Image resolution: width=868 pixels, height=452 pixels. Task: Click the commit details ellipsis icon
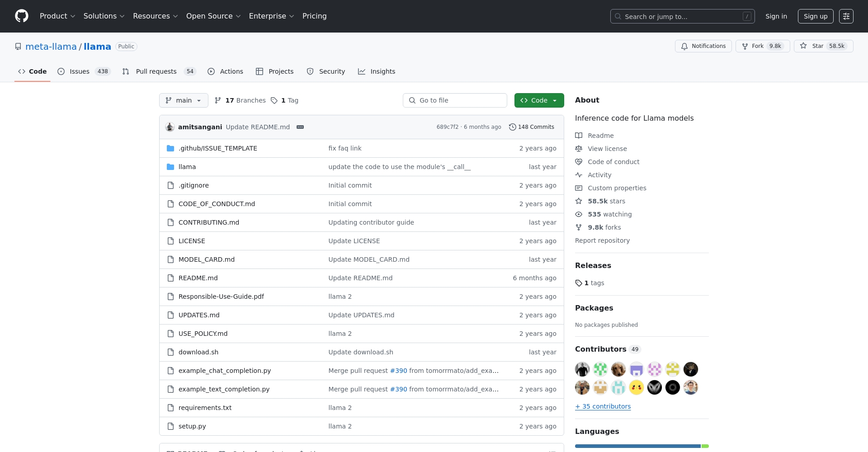coord(300,127)
